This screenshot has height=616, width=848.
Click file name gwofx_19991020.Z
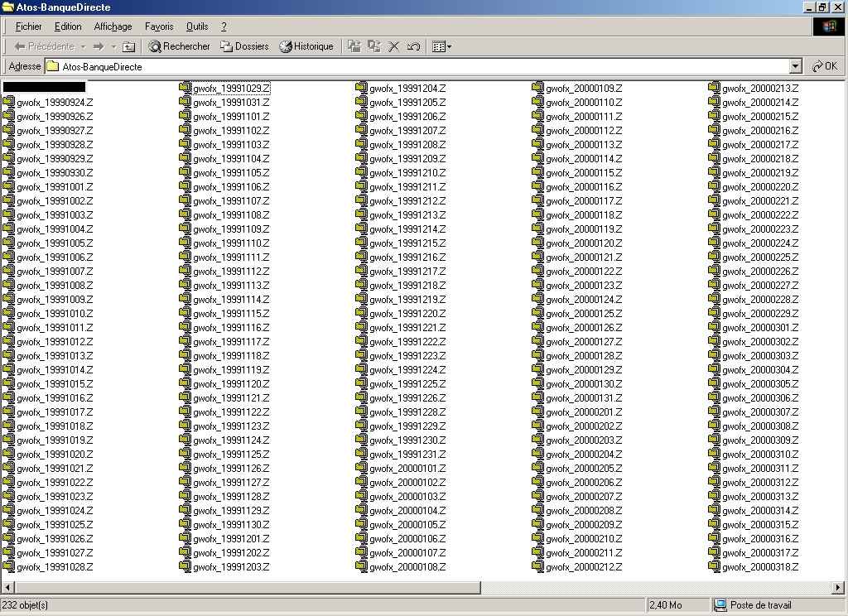click(55, 455)
